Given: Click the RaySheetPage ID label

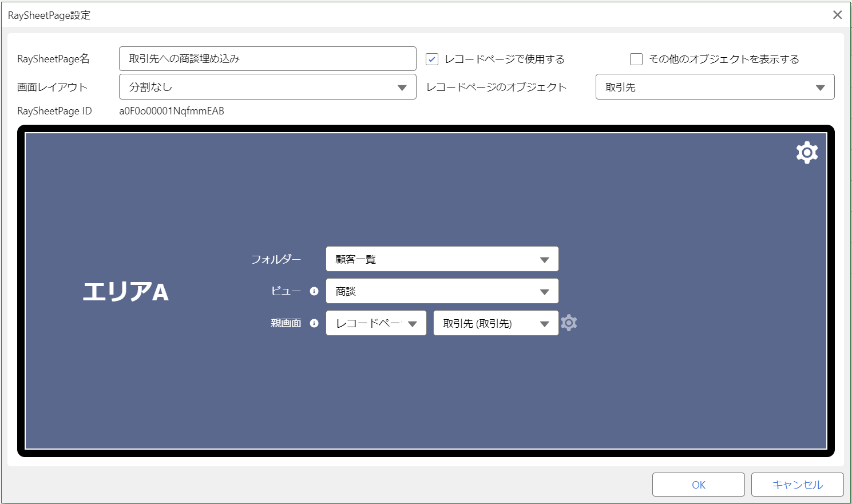Looking at the screenshot, I should tap(54, 111).
